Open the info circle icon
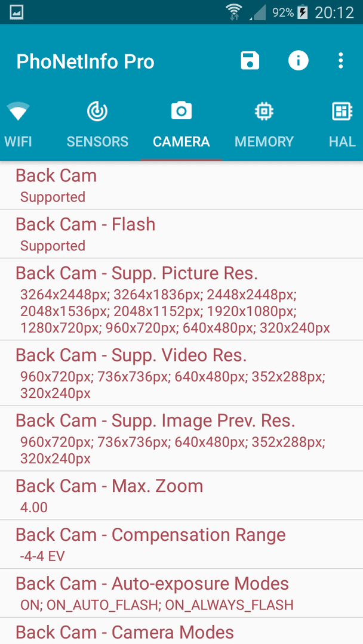The width and height of the screenshot is (363, 644). [298, 61]
